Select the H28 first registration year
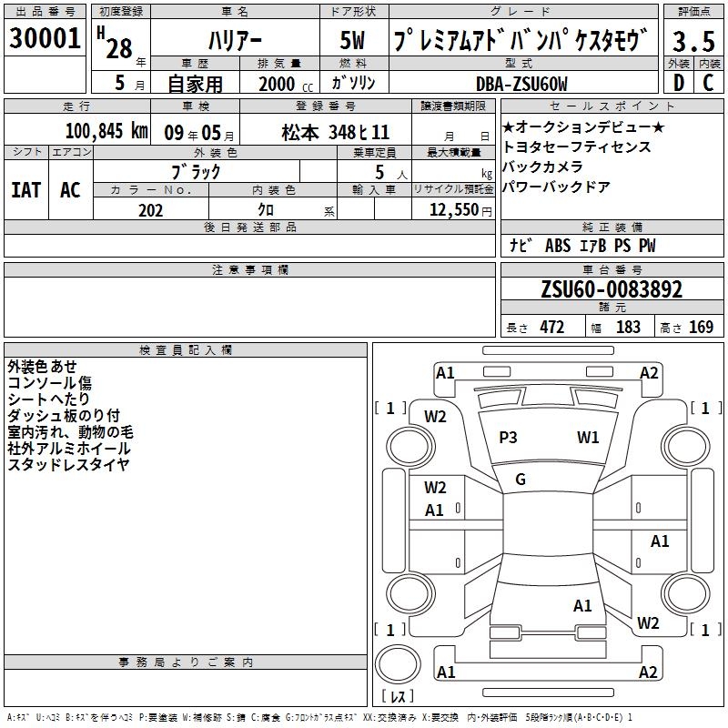Viewport: 728px width, 728px height. (x=116, y=43)
